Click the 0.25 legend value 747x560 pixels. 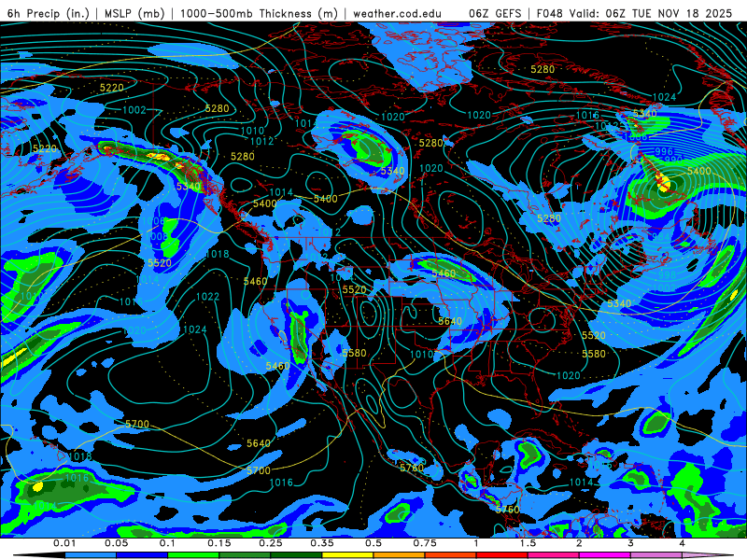271,543
